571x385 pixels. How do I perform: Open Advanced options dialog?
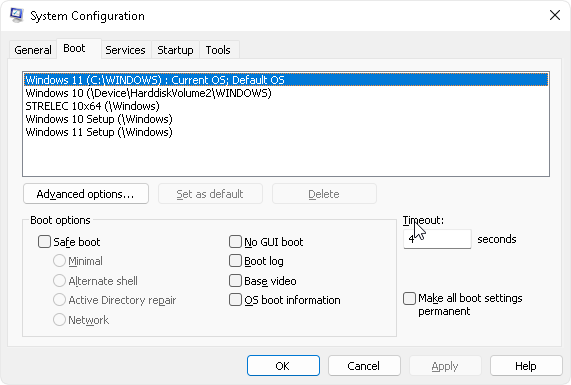[86, 194]
